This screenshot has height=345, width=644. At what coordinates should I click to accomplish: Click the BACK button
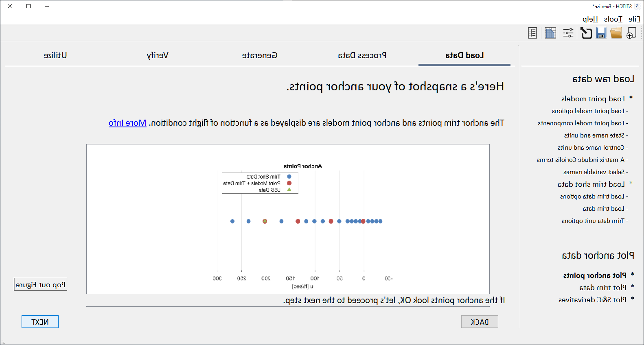click(480, 322)
